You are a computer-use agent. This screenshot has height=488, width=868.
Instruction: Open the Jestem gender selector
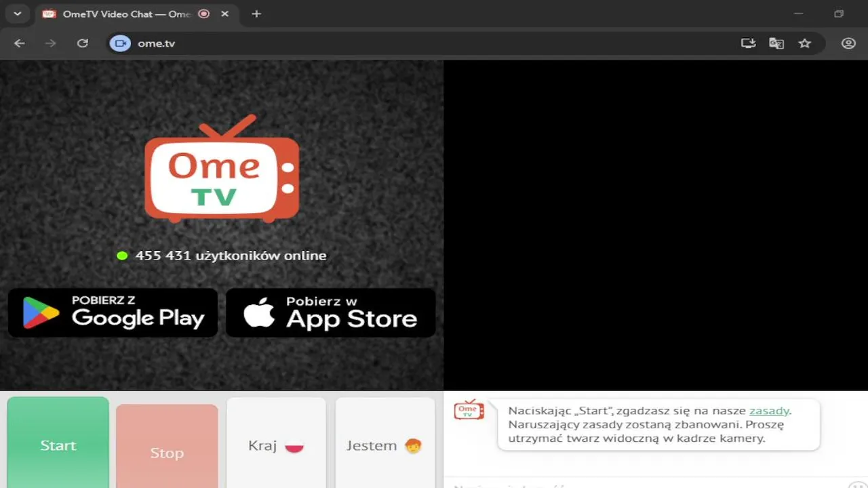pyautogui.click(x=384, y=443)
